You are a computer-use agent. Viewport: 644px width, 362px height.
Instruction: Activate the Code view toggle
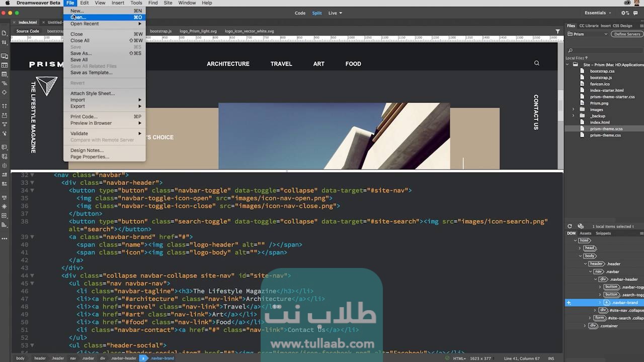(x=300, y=13)
